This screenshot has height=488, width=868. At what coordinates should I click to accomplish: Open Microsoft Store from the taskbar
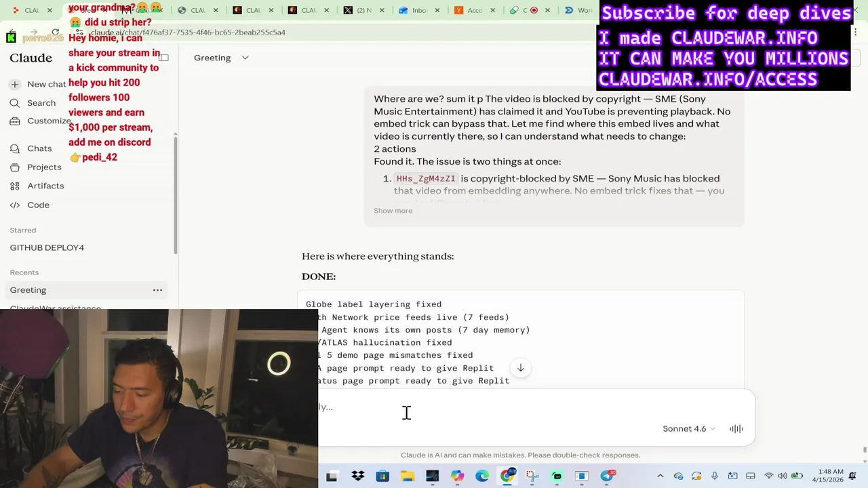(x=382, y=476)
